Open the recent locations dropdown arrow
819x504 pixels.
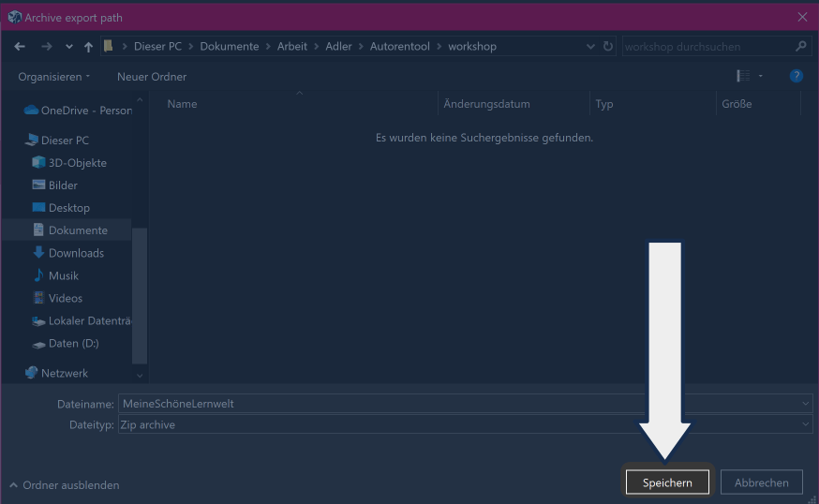[69, 46]
